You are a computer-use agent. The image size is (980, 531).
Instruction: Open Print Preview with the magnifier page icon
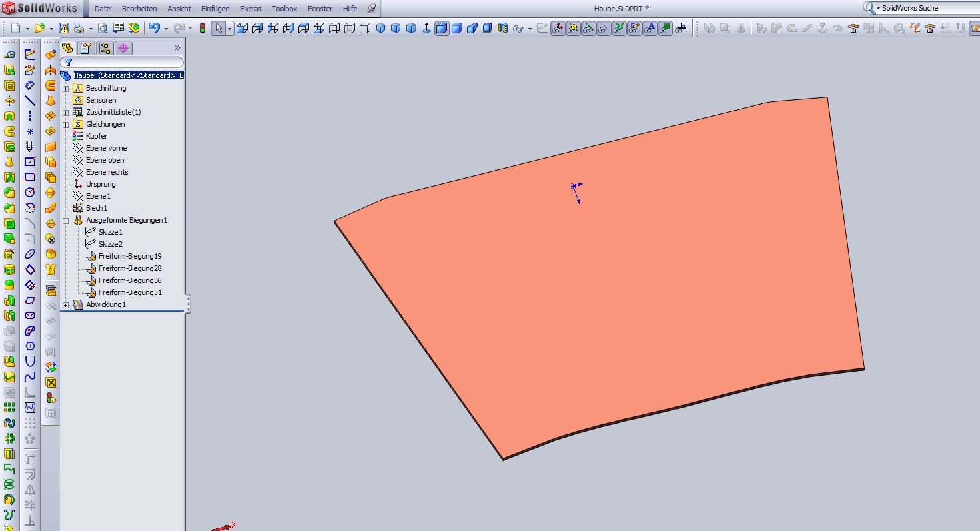[103, 29]
